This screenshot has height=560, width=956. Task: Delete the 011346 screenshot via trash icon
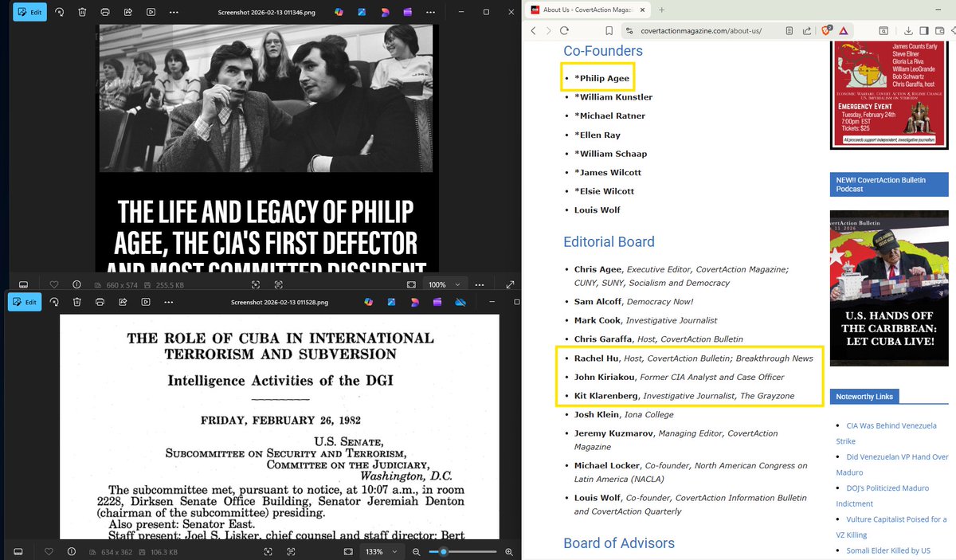[x=83, y=12]
